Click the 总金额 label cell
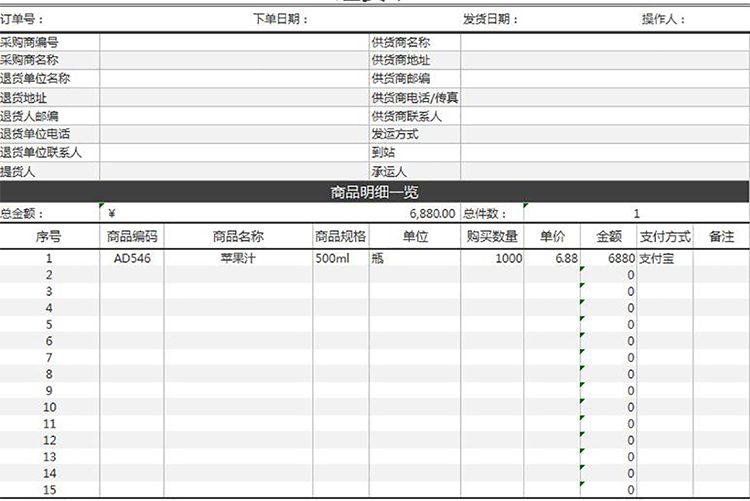750x501 pixels. (50, 213)
